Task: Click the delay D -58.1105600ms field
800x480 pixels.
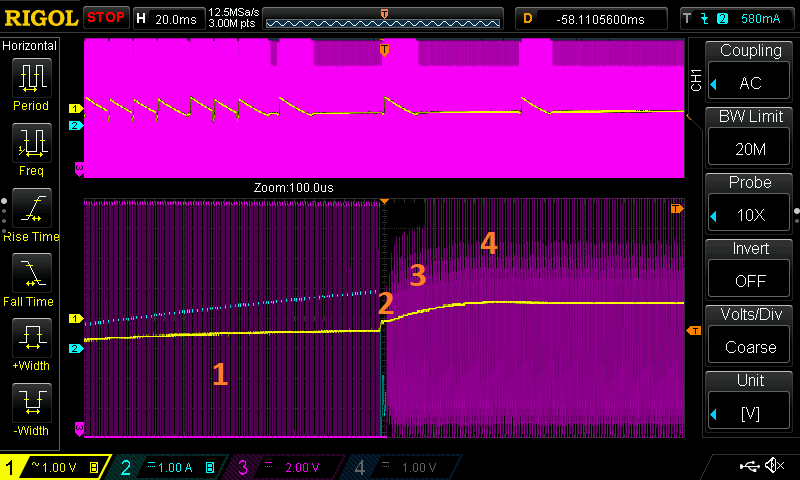Action: (591, 19)
